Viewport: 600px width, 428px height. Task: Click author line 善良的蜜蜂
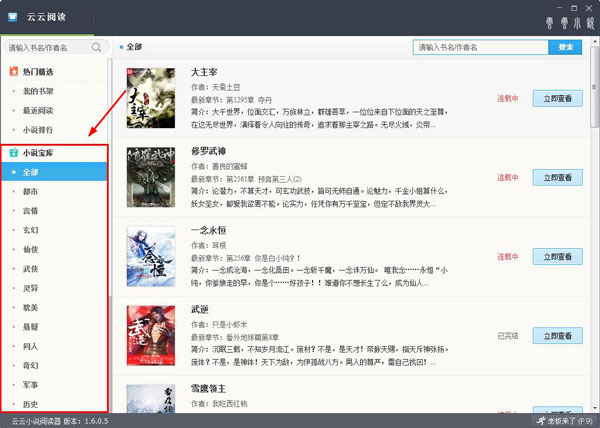[x=219, y=166]
